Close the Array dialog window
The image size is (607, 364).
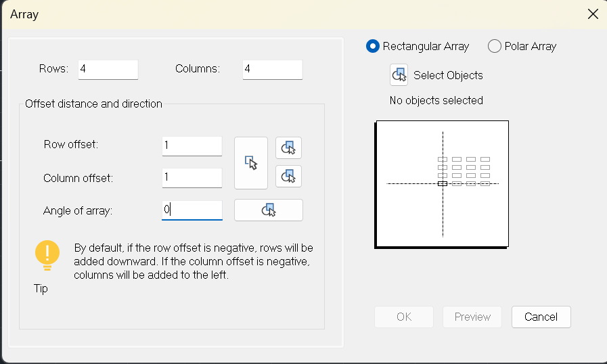tap(593, 14)
